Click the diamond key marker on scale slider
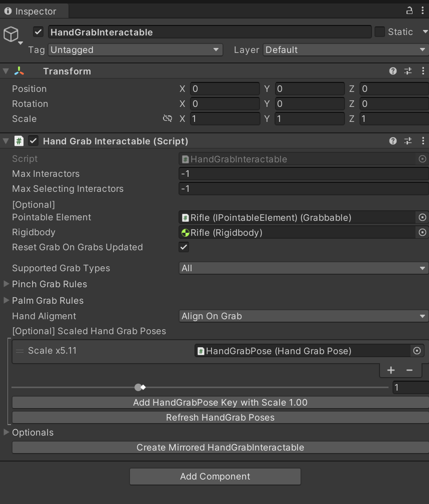This screenshot has height=504, width=429. click(x=143, y=387)
